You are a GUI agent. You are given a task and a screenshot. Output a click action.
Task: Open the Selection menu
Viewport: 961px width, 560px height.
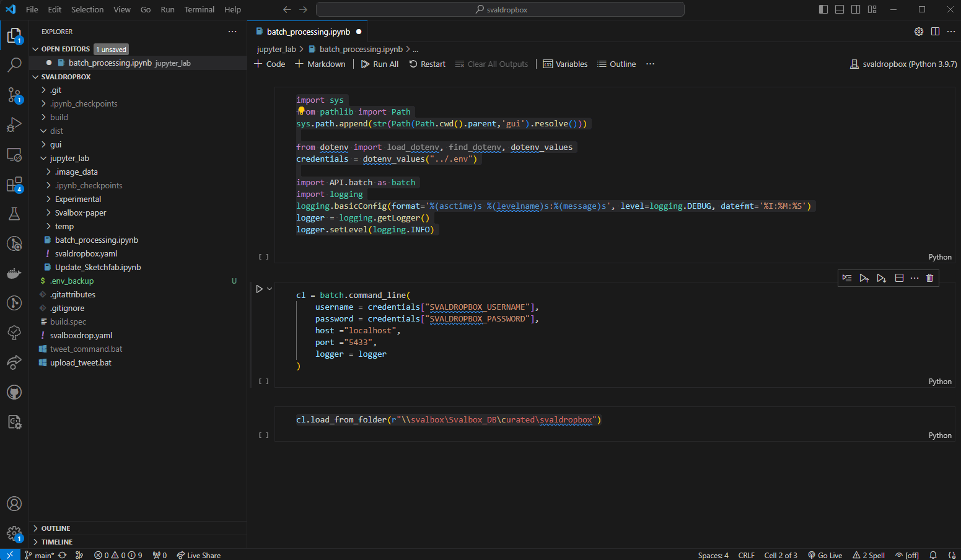87,9
